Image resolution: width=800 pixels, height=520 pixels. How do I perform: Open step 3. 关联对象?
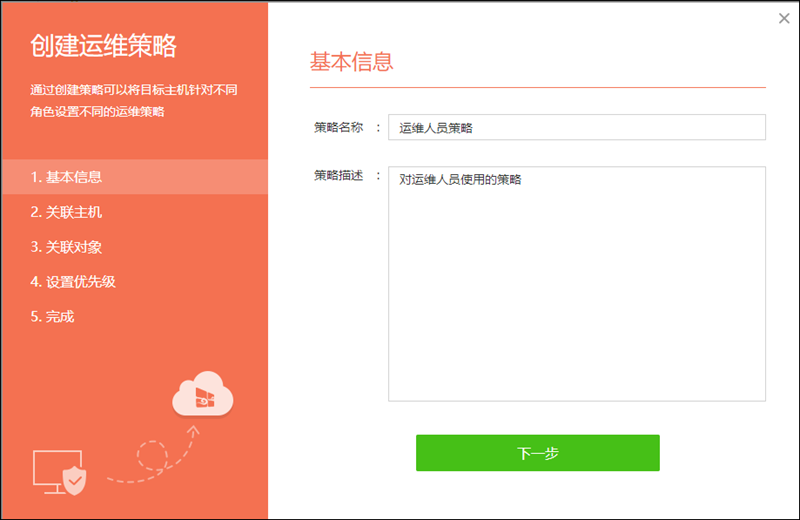66,247
